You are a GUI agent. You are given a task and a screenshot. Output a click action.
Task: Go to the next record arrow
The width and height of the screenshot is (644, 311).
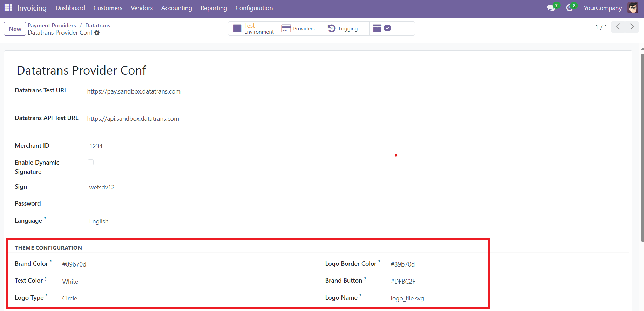632,27
